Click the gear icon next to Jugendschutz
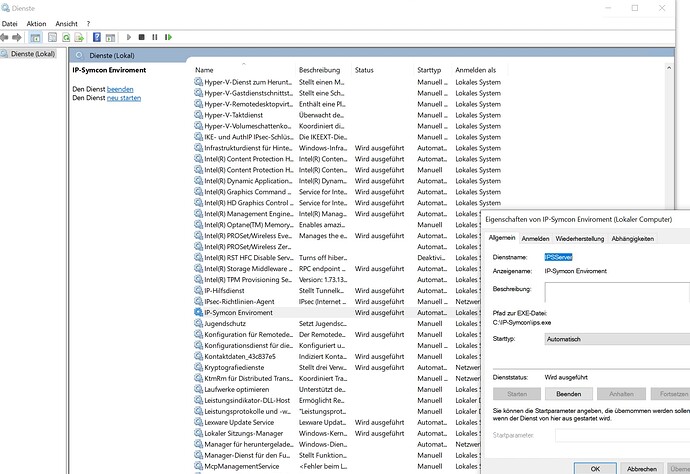 [198, 323]
